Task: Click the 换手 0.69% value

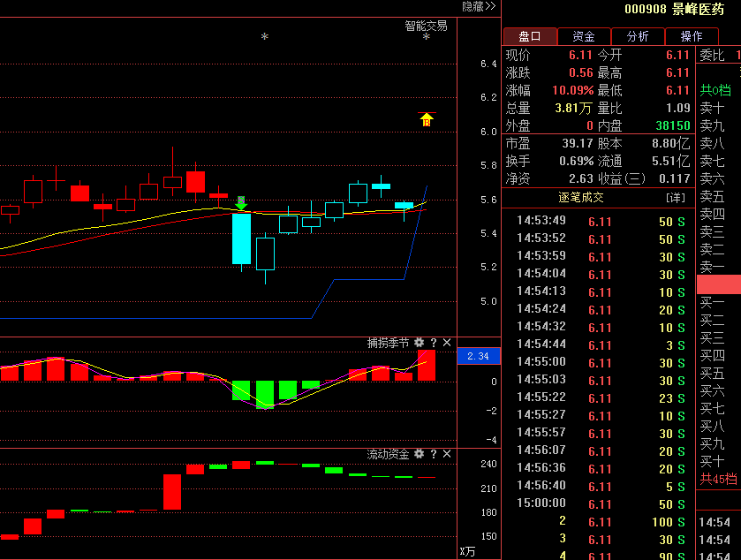Action: tap(576, 161)
